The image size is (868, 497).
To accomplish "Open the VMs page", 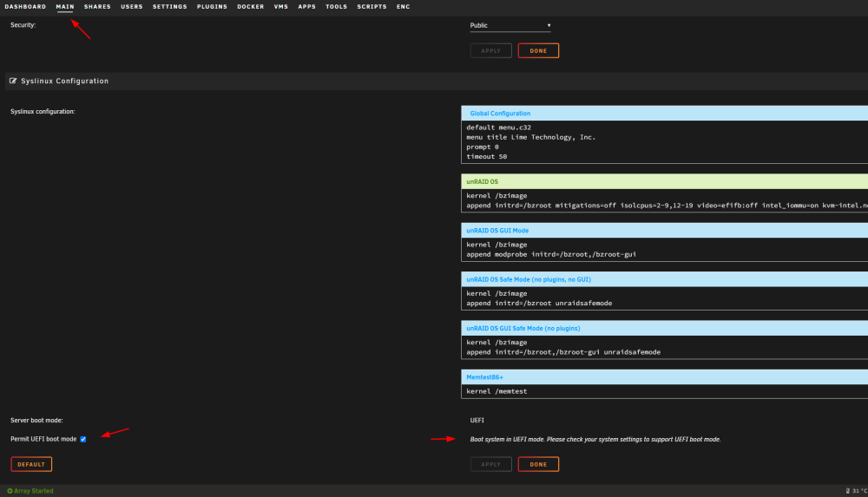I will pyautogui.click(x=281, y=7).
